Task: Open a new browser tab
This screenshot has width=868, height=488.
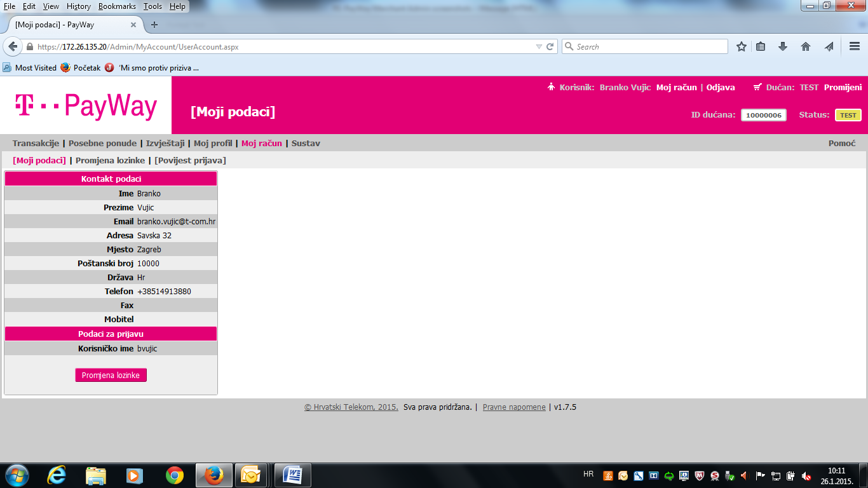Action: pos(154,25)
